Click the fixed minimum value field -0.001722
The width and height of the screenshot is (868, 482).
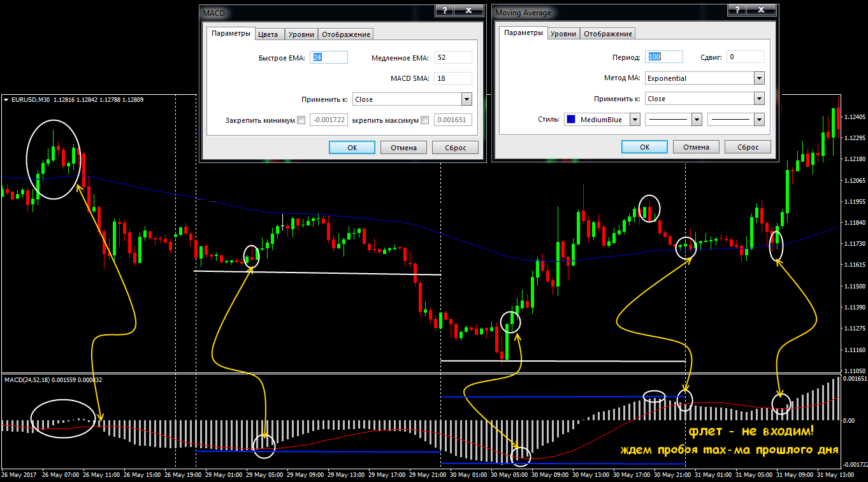coord(329,120)
